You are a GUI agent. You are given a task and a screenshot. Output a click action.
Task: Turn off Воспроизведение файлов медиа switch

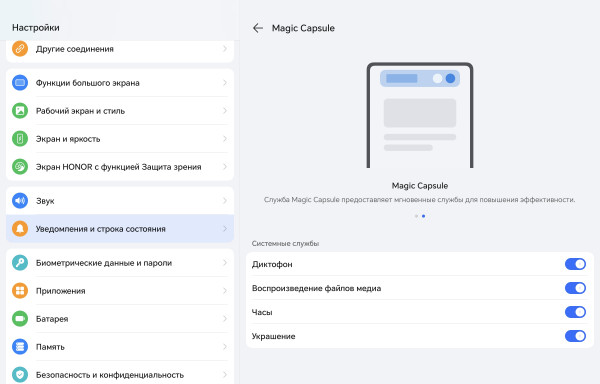coord(575,288)
